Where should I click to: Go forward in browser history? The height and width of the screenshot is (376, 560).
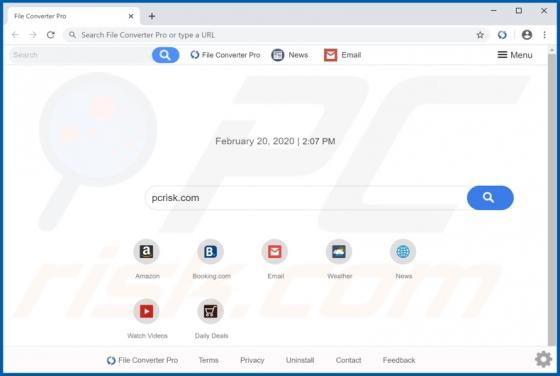pyautogui.click(x=33, y=35)
